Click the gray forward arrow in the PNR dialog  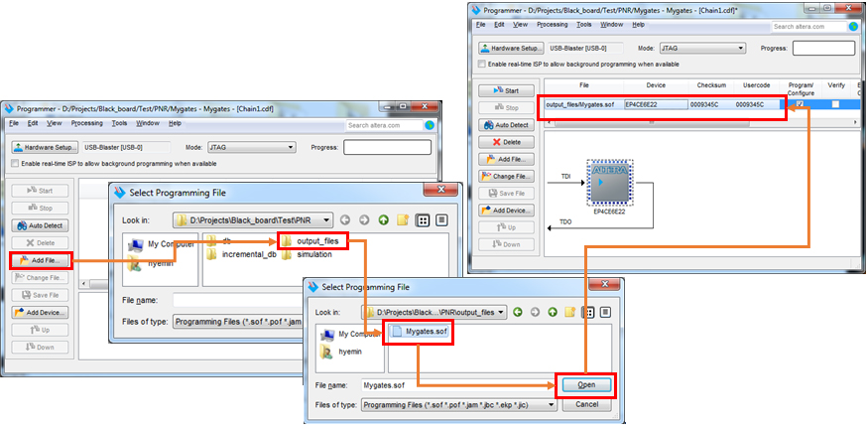(364, 220)
